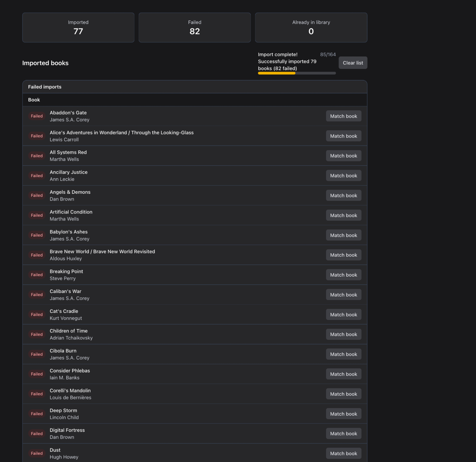Match the Brave New World book

click(x=343, y=255)
